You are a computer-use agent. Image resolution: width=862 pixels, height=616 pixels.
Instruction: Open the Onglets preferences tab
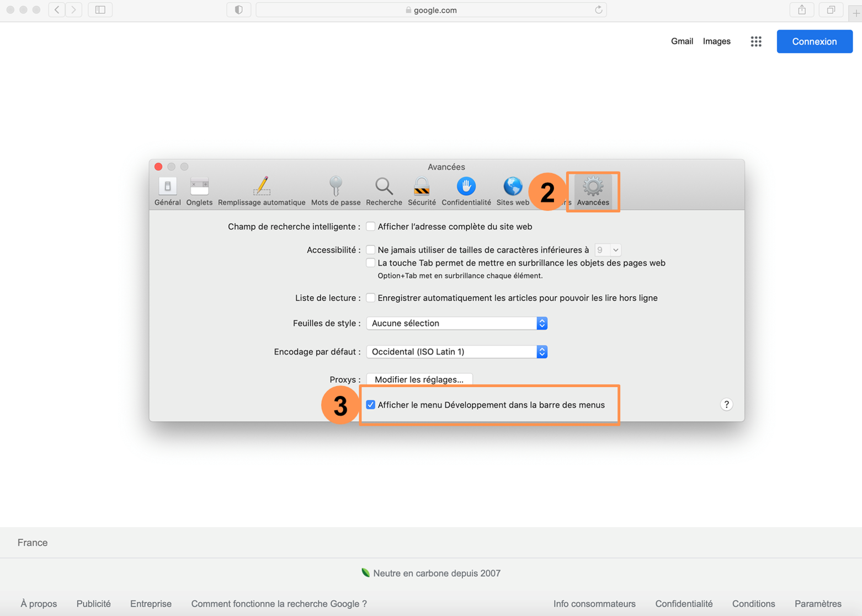pos(199,191)
